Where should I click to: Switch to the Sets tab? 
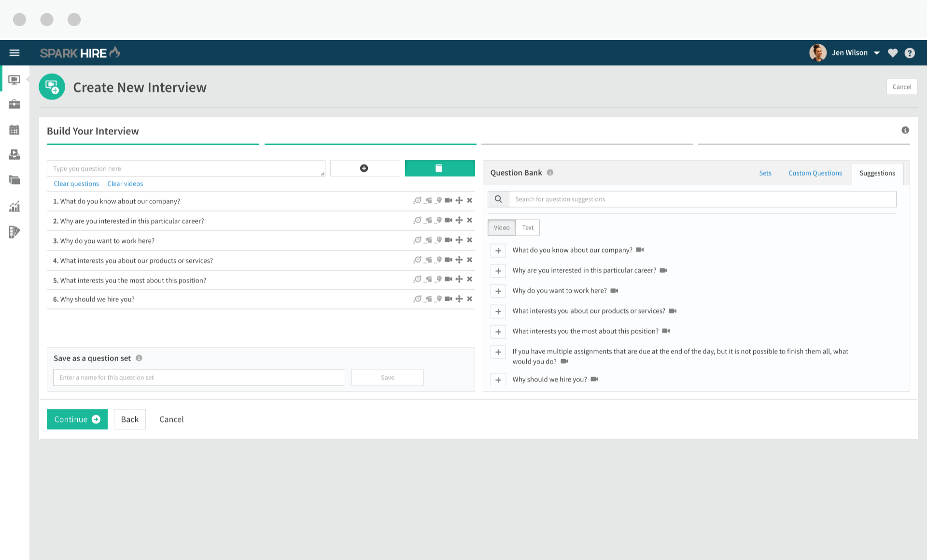point(765,173)
